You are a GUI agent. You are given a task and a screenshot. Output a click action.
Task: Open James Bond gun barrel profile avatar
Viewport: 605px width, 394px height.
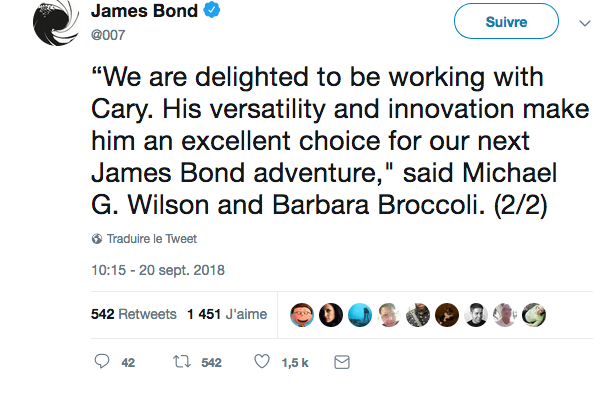pos(56,22)
